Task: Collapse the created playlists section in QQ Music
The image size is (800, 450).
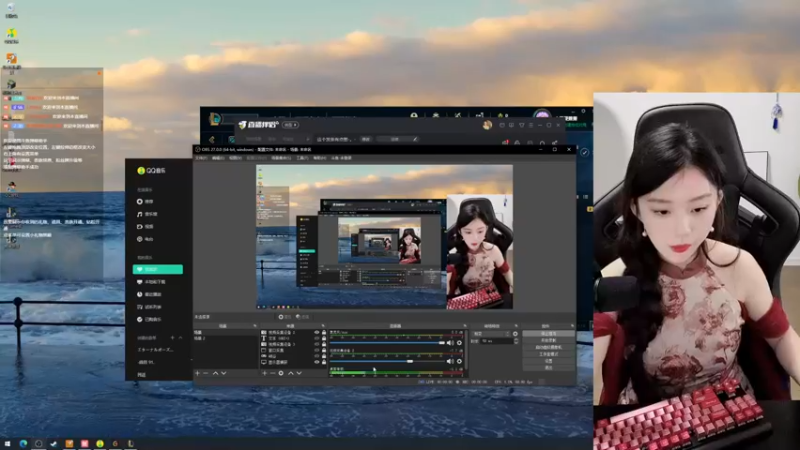Action: coord(180,338)
